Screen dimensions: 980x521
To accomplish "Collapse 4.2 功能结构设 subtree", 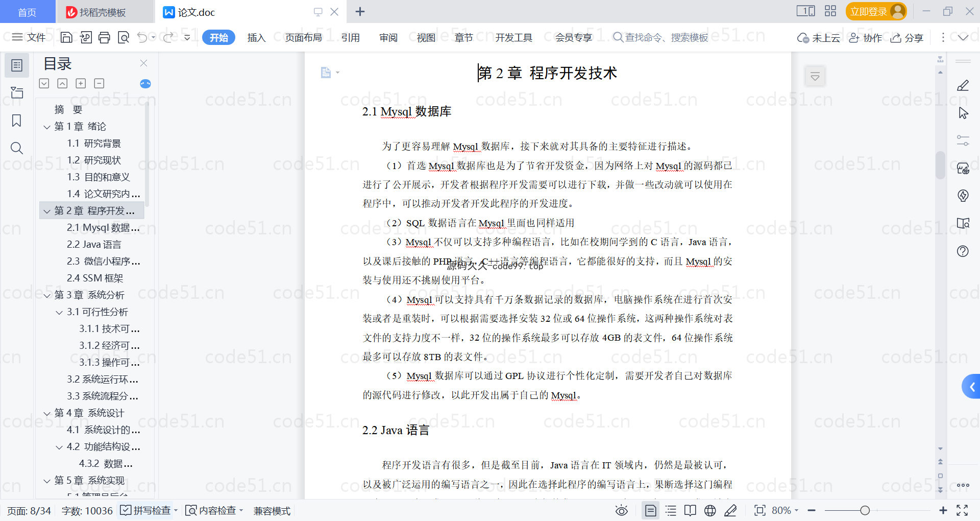I will click(x=59, y=447).
